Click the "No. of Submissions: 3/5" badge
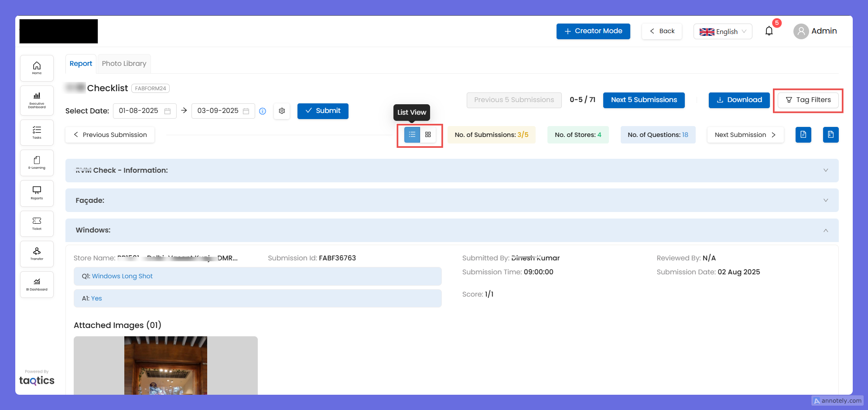 pos(492,135)
